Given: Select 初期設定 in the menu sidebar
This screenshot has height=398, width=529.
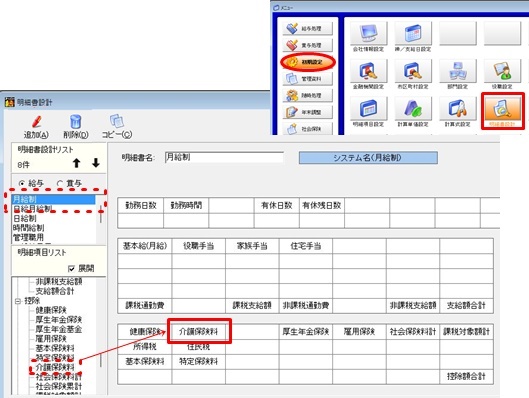Looking at the screenshot, I should coord(308,62).
